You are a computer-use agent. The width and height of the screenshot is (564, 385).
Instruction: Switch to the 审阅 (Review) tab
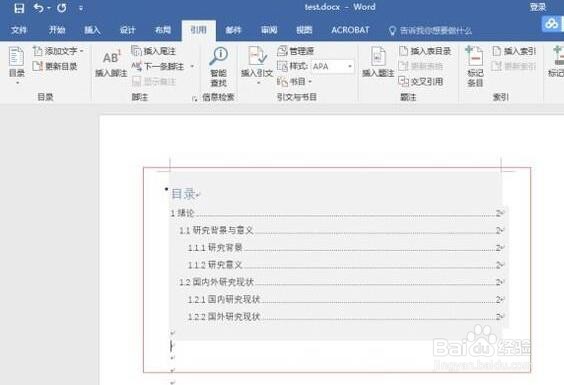(x=269, y=30)
